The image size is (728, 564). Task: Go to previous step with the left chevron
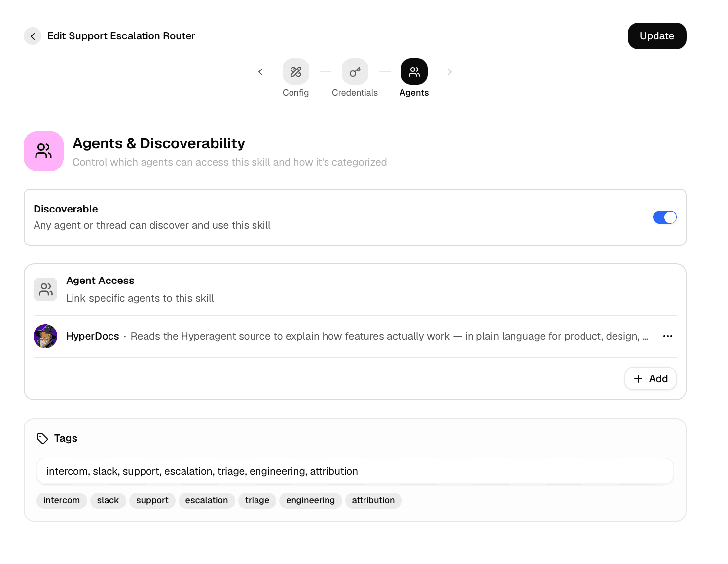(x=260, y=72)
